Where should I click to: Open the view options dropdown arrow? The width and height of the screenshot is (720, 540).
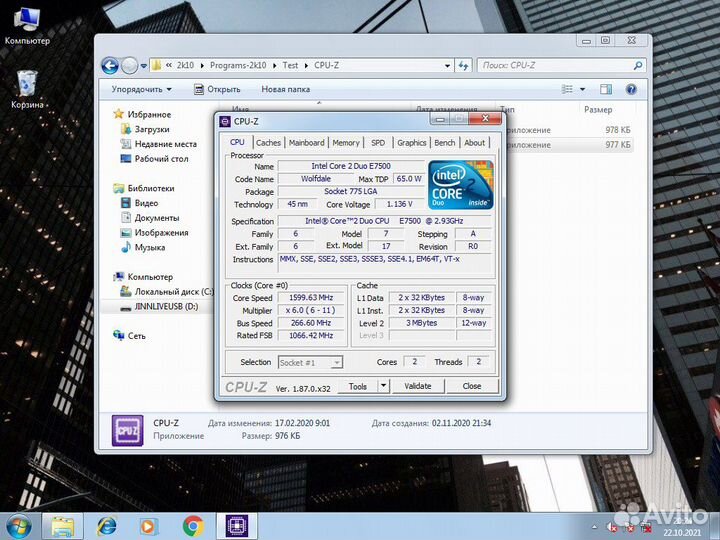(582, 89)
